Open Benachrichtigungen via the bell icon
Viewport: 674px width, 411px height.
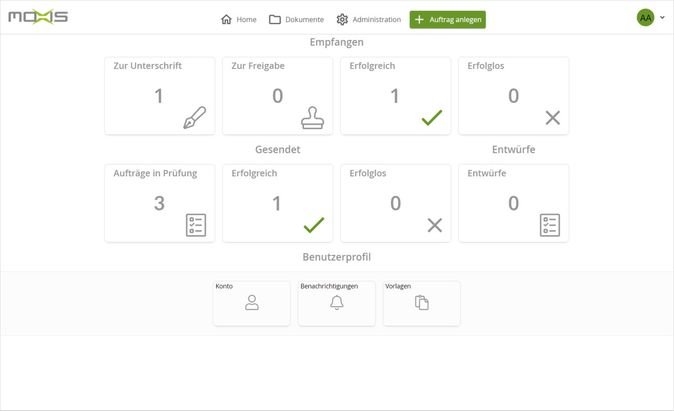336,303
